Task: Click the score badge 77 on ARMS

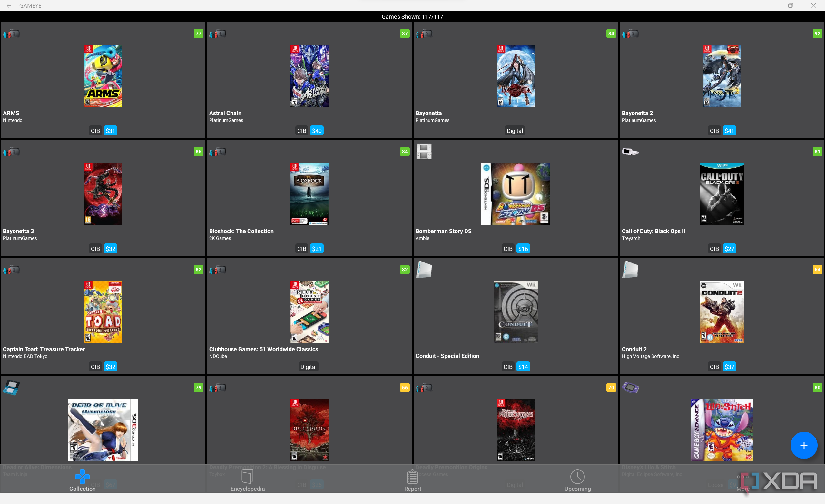Action: coord(199,34)
